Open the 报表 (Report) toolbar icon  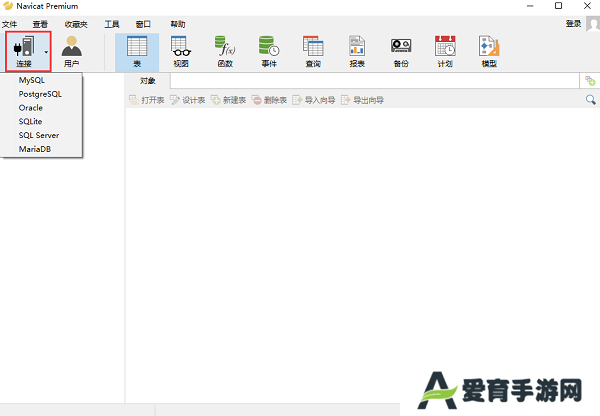pyautogui.click(x=357, y=52)
